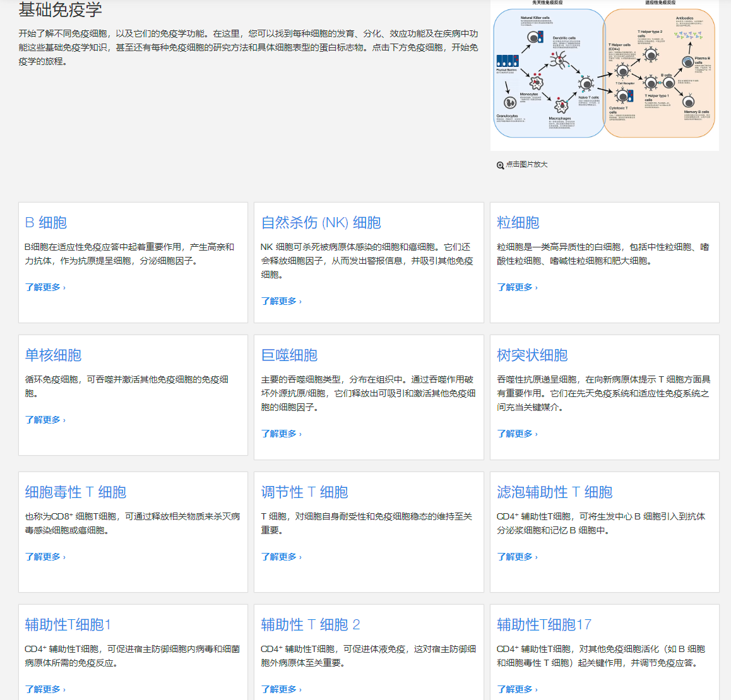Follow 了解更多 under 粒细胞
This screenshot has height=700, width=731.
click(x=517, y=287)
